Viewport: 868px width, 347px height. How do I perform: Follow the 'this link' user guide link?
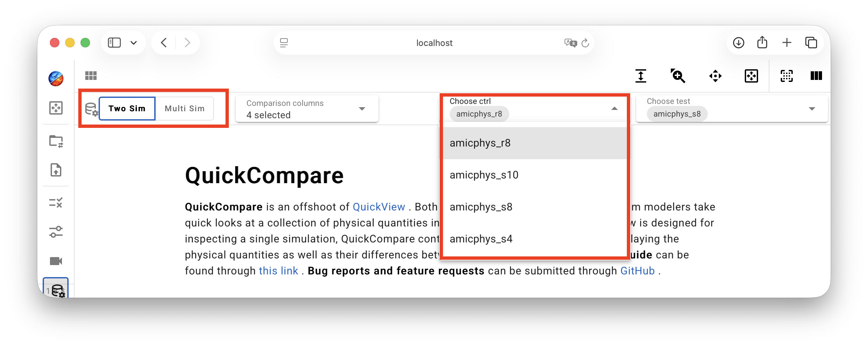(x=278, y=271)
